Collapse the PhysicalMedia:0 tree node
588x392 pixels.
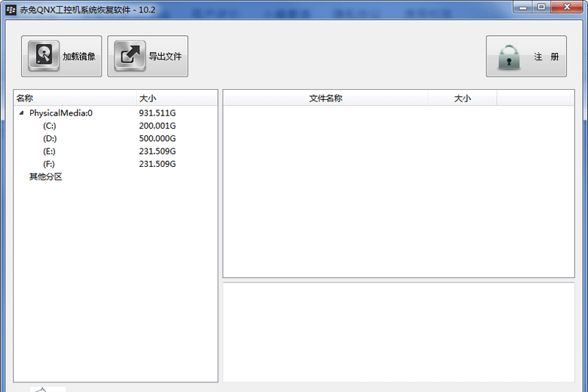[x=21, y=113]
